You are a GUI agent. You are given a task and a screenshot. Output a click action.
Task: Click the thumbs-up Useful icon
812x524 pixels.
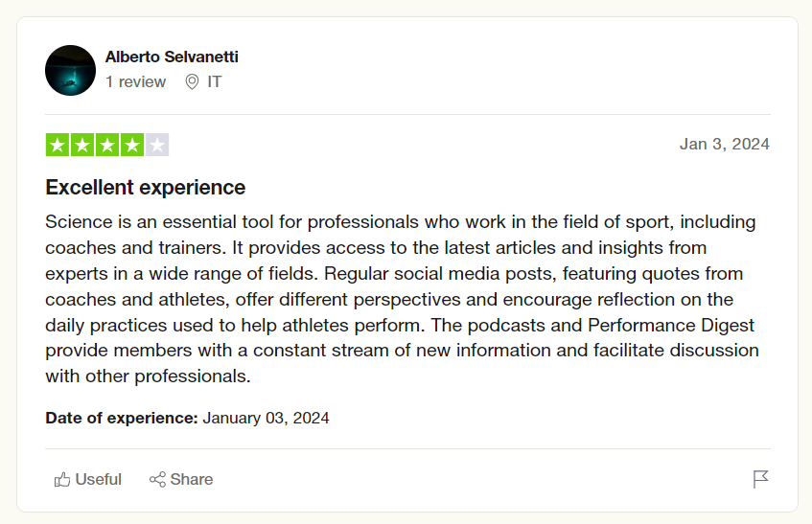[62, 480]
